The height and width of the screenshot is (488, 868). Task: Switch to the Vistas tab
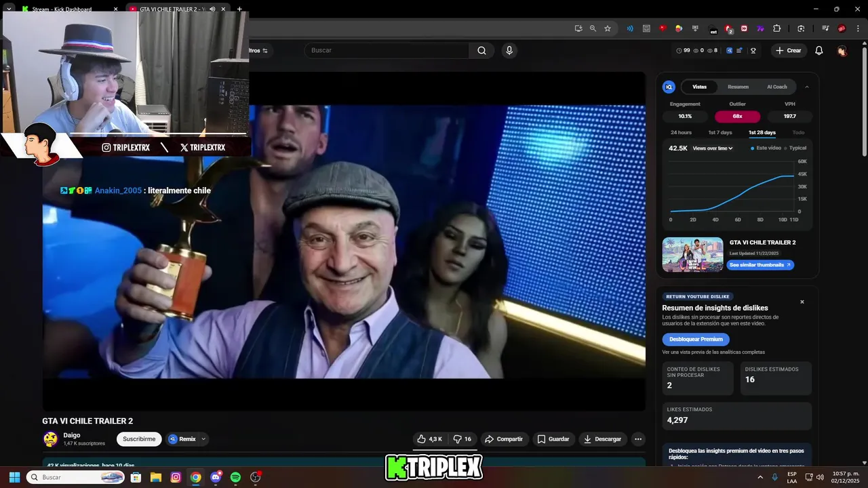tap(699, 87)
